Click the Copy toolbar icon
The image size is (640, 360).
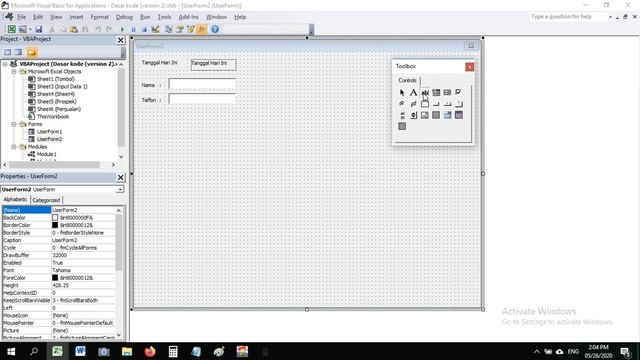63,29
